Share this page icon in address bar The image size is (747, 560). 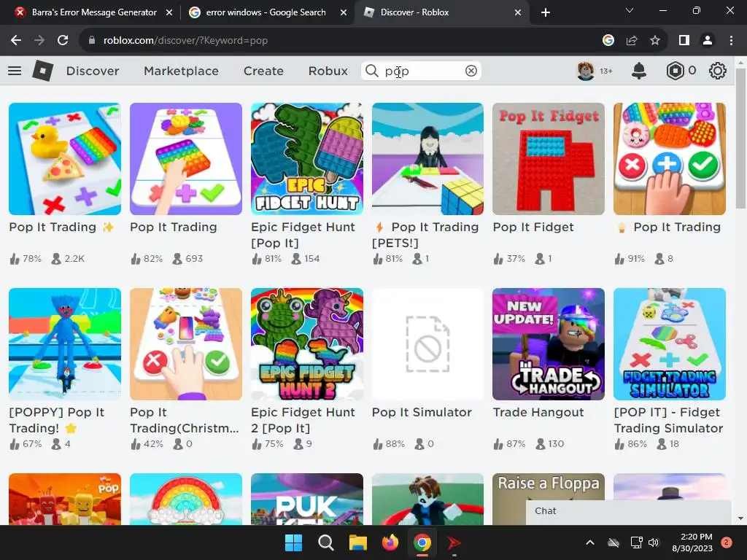pos(632,41)
